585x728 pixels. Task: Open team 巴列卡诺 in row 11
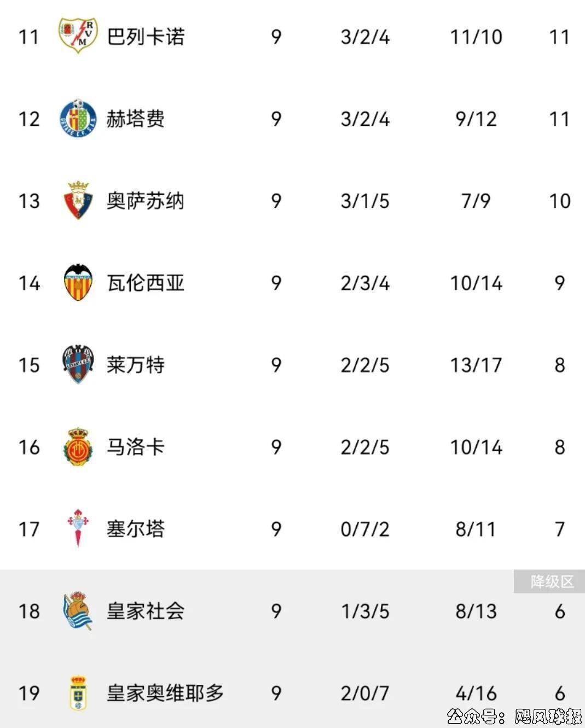pyautogui.click(x=146, y=37)
